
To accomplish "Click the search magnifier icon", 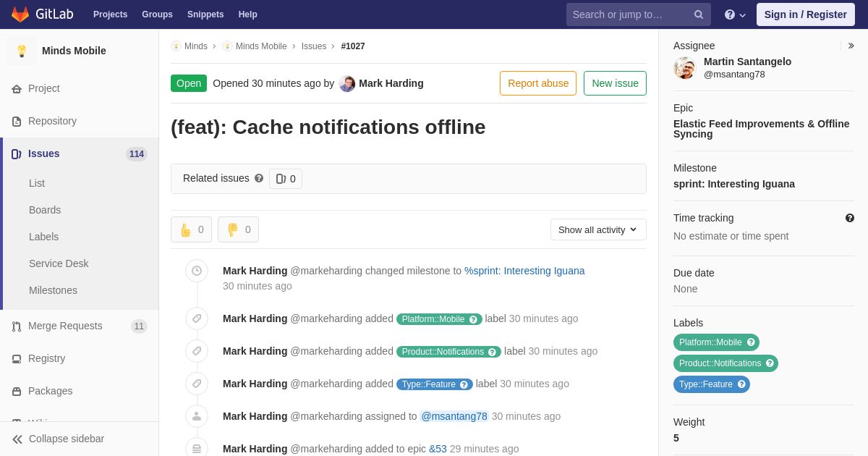I will click(x=699, y=14).
